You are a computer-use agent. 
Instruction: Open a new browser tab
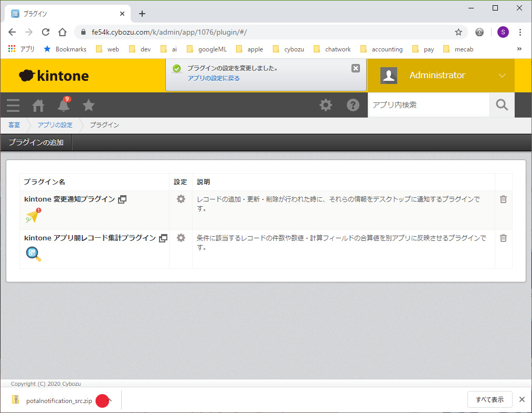(x=142, y=14)
